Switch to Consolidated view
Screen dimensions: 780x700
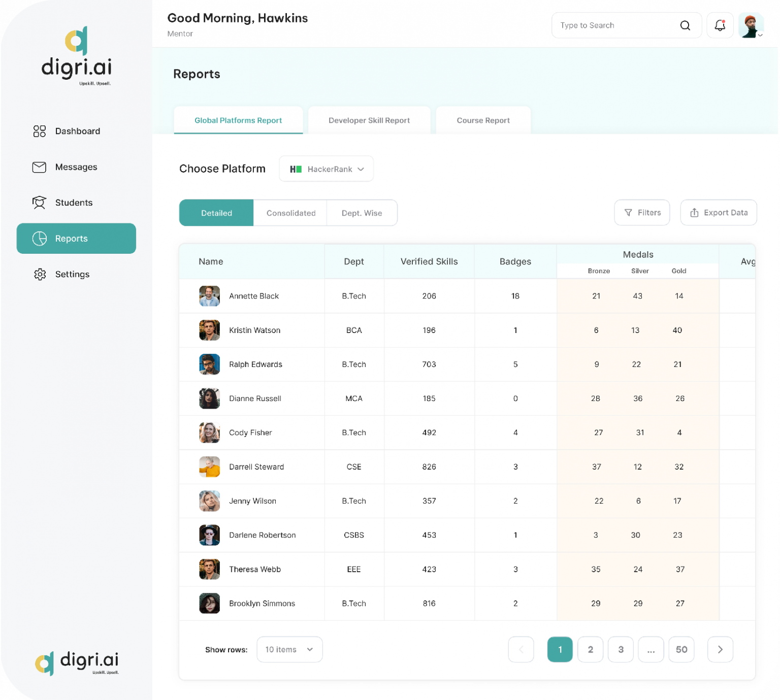click(290, 213)
